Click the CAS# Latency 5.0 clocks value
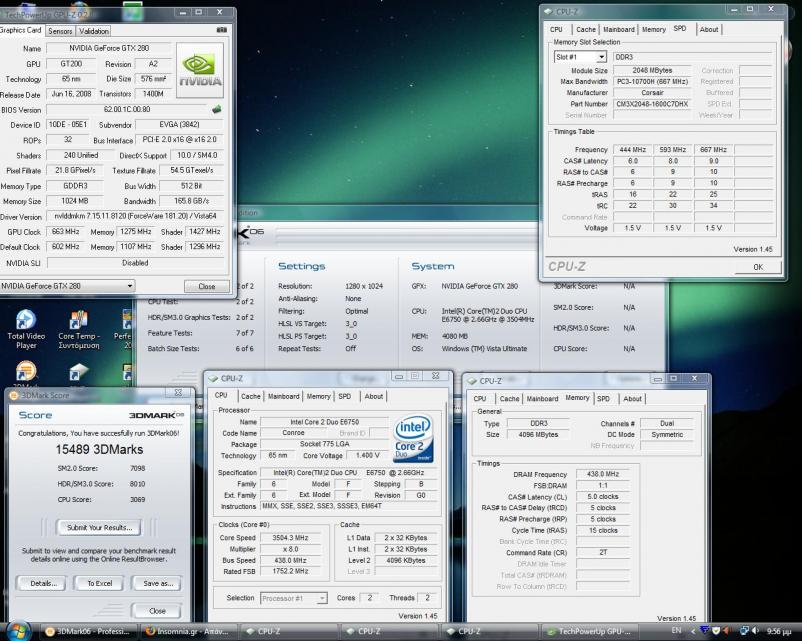Screen dimensions: 802x641 click(603, 497)
